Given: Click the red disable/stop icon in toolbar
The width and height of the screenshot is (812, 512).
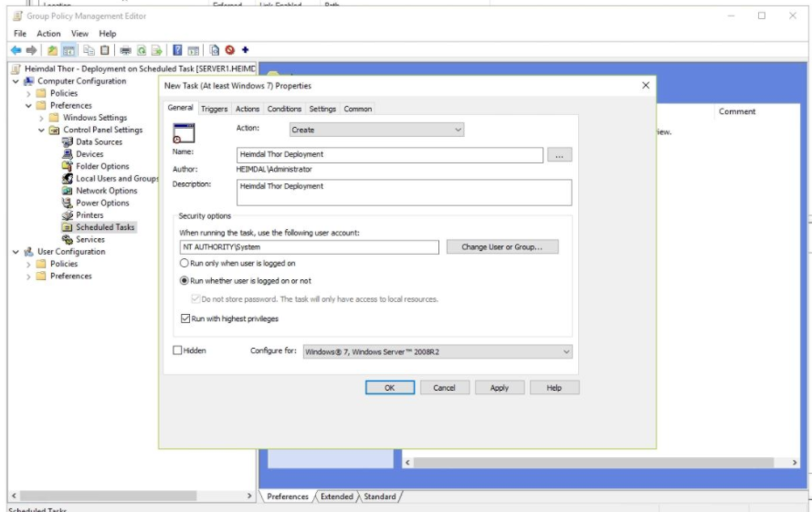Looking at the screenshot, I should (229, 50).
